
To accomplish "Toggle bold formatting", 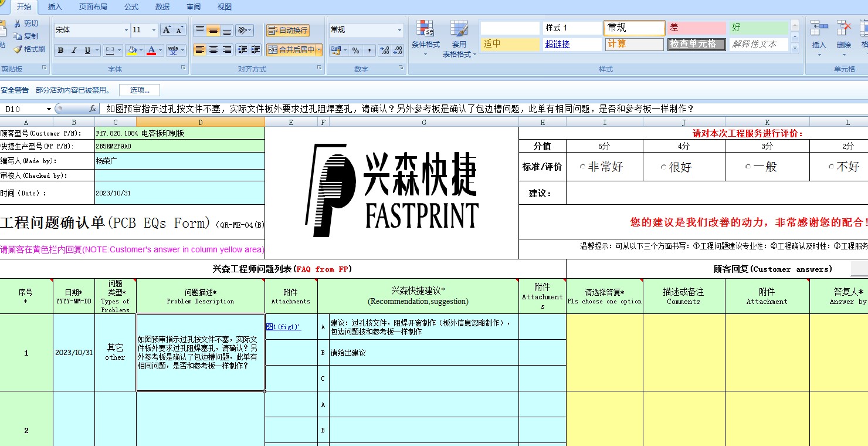I will 60,50.
